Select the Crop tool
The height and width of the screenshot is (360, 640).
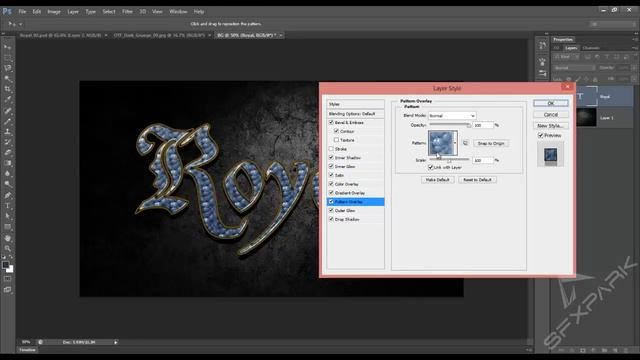pyautogui.click(x=8, y=89)
